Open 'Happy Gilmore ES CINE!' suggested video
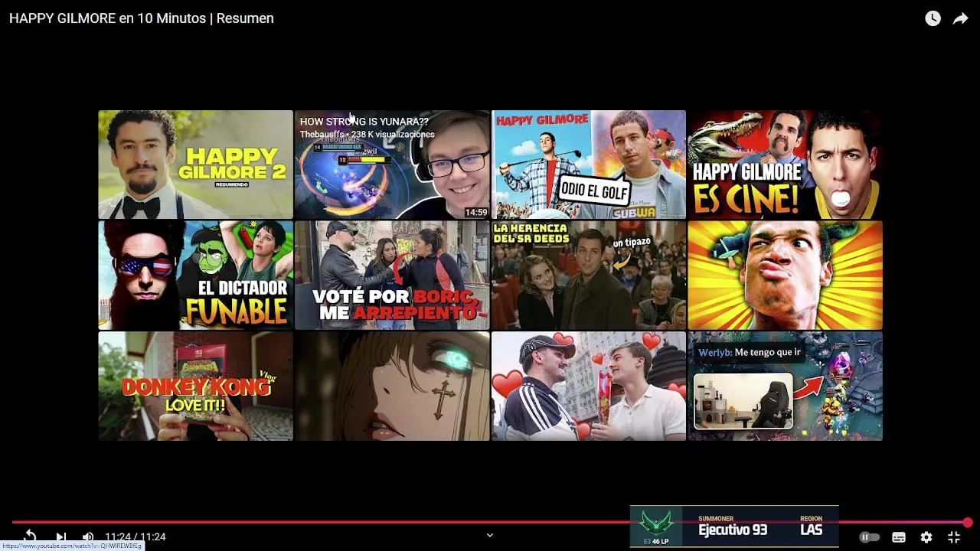 [x=785, y=165]
